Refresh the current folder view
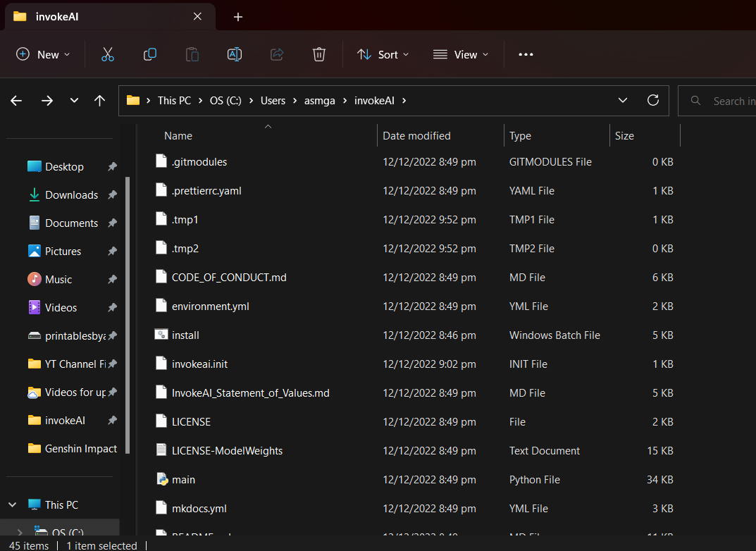This screenshot has height=551, width=756. click(653, 100)
